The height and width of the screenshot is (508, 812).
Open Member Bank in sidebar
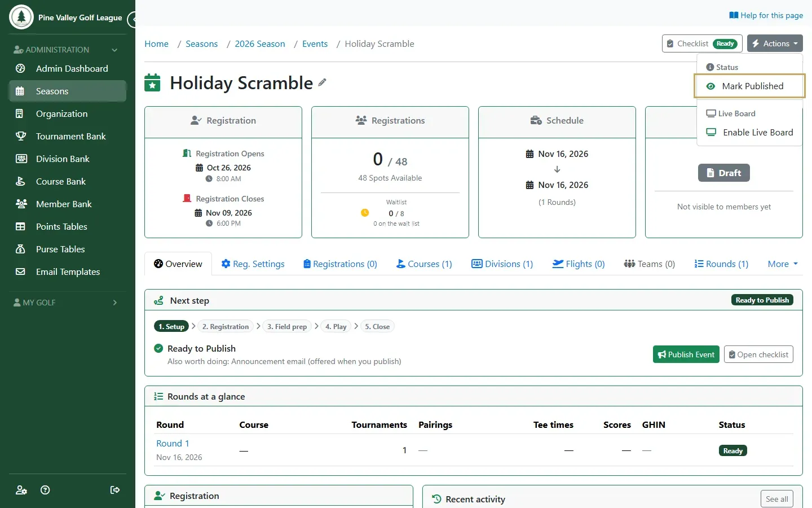tap(68, 204)
